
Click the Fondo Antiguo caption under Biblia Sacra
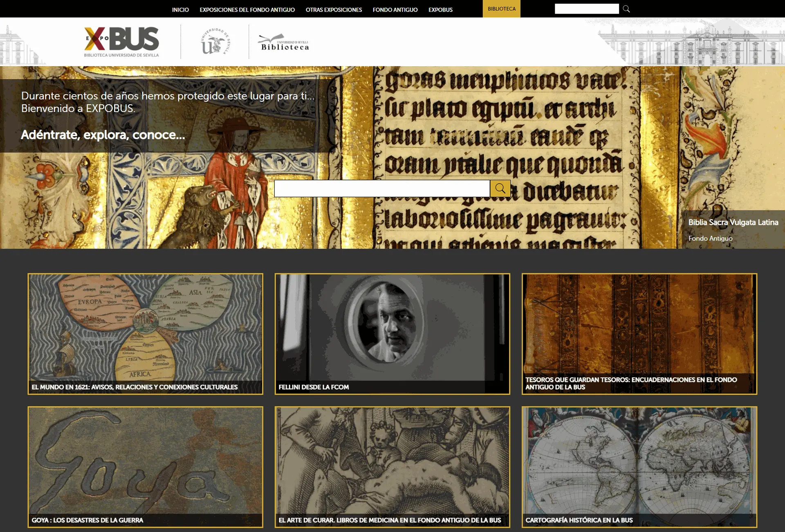pyautogui.click(x=710, y=238)
